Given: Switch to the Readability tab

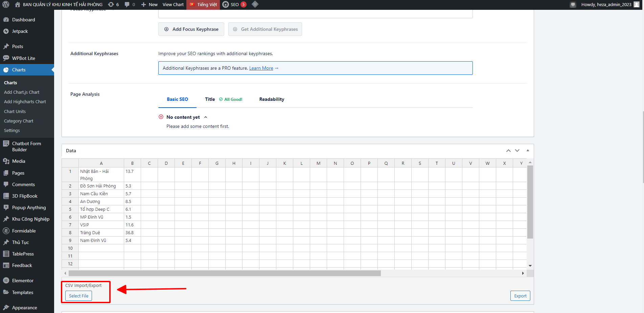Looking at the screenshot, I should (x=272, y=99).
